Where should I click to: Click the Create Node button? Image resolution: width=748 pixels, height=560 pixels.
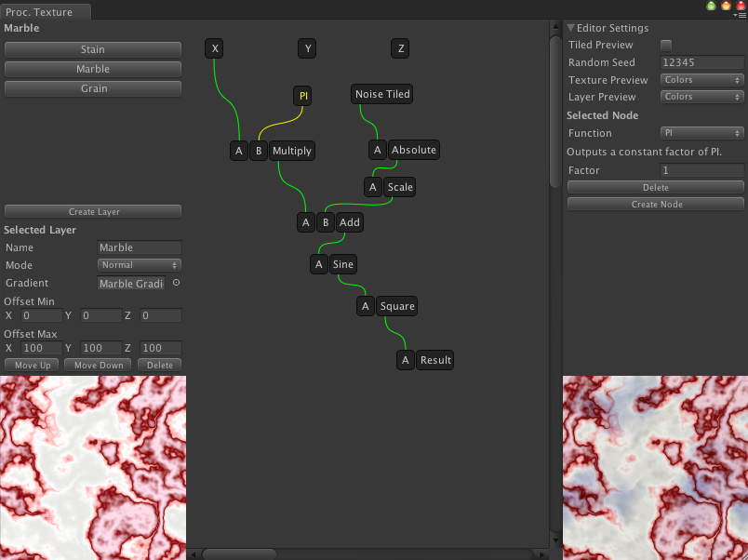click(656, 204)
